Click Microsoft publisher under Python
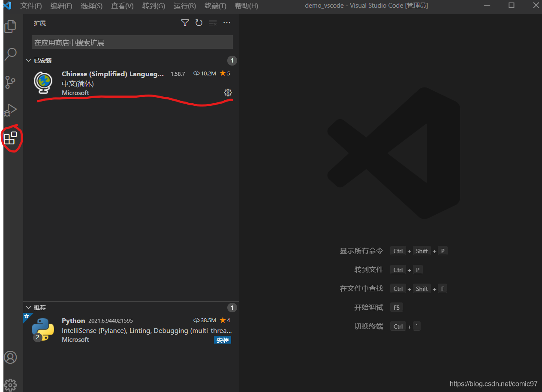This screenshot has height=392, width=542. click(75, 340)
